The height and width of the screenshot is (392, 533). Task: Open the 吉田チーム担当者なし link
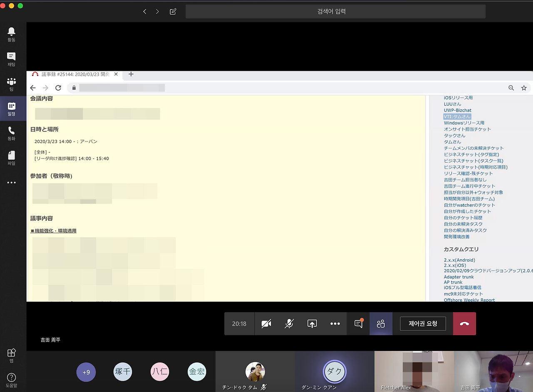[465, 180]
